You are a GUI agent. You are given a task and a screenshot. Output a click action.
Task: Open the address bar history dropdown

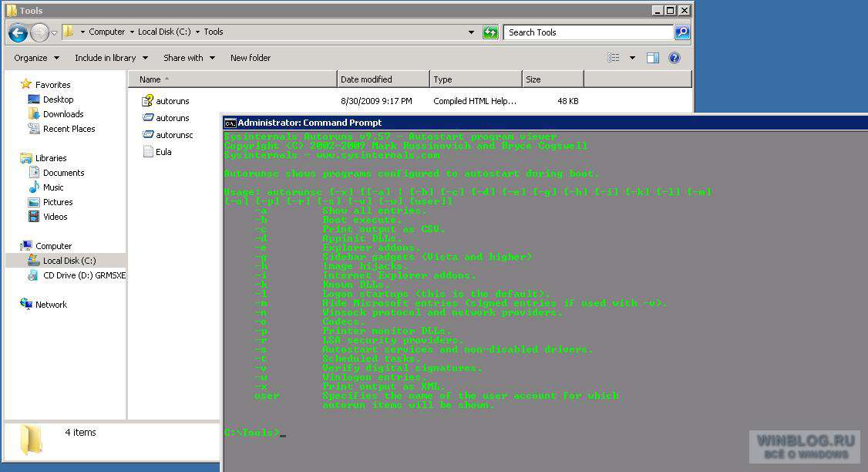click(471, 32)
